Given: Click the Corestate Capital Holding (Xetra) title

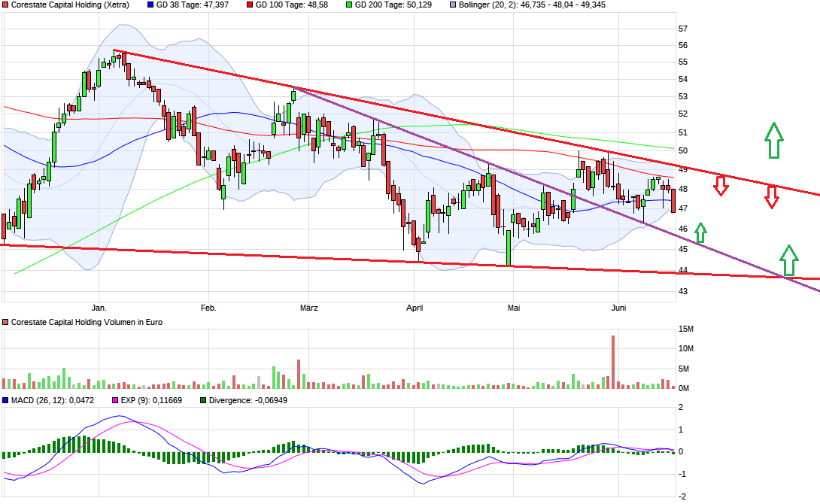Looking at the screenshot, I should (71, 7).
